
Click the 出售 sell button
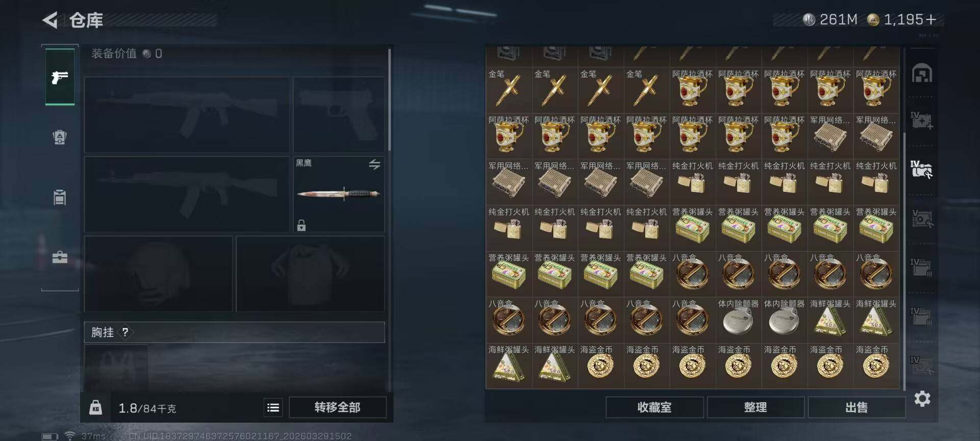point(856,407)
